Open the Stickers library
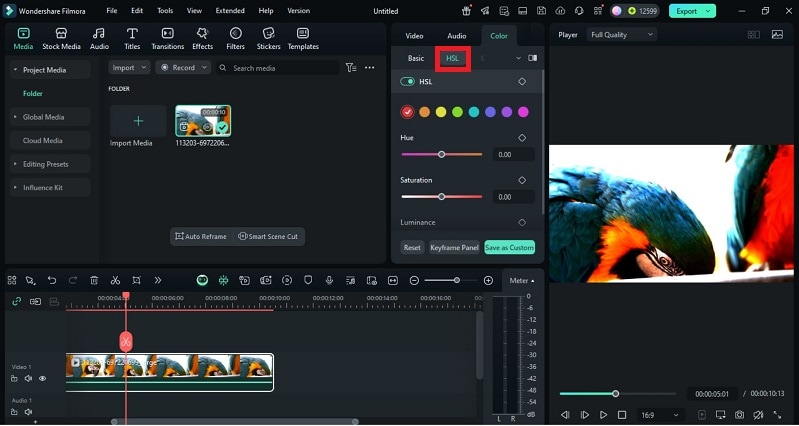799x426 pixels. (x=269, y=39)
